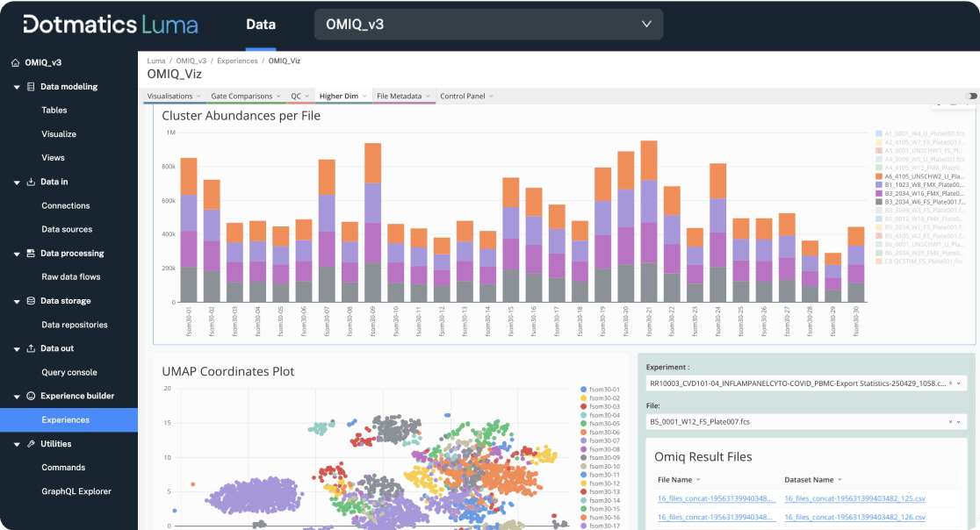Viewport: 980px width, 530px height.
Task: Click the Data processing icon in sidebar
Action: (x=32, y=254)
